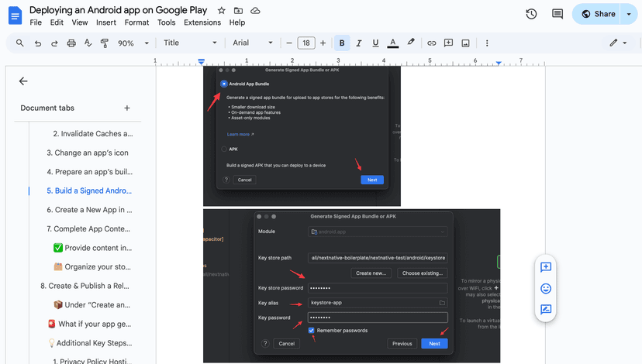Add emoji reaction from side panel
This screenshot has width=642, height=364.
click(546, 288)
